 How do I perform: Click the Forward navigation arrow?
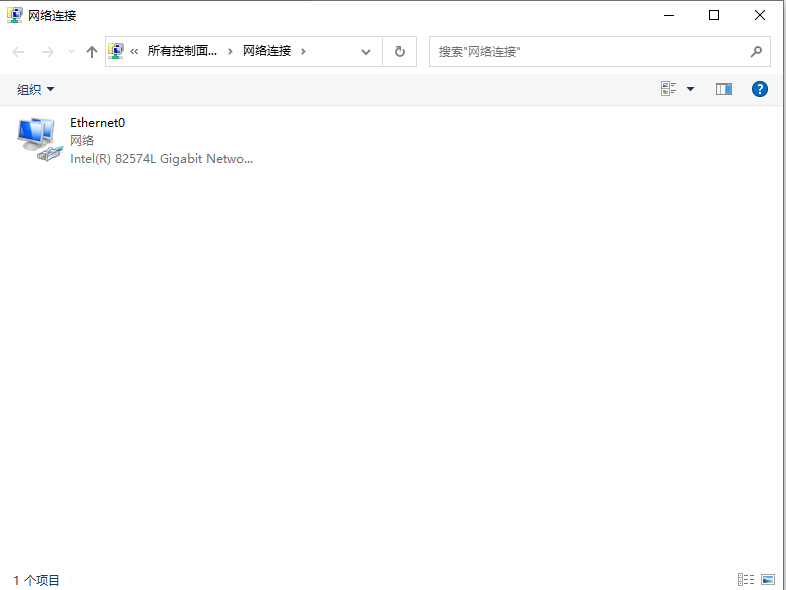(48, 52)
